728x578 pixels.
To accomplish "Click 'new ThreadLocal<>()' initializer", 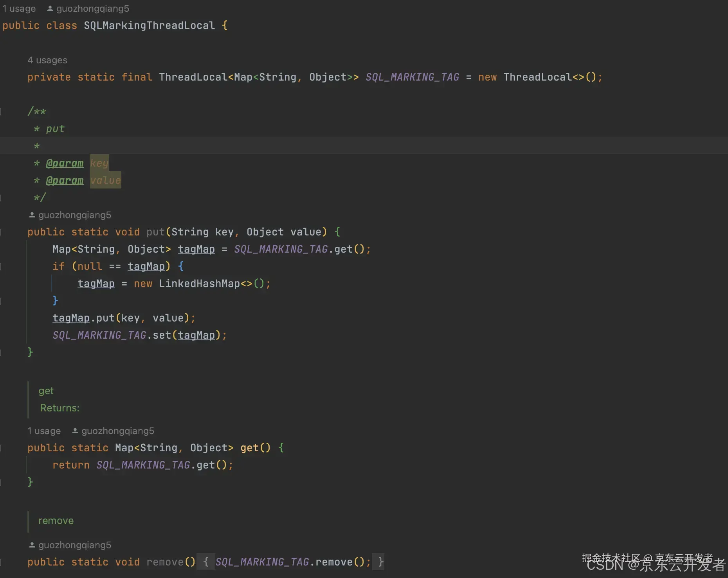I will tap(540, 77).
